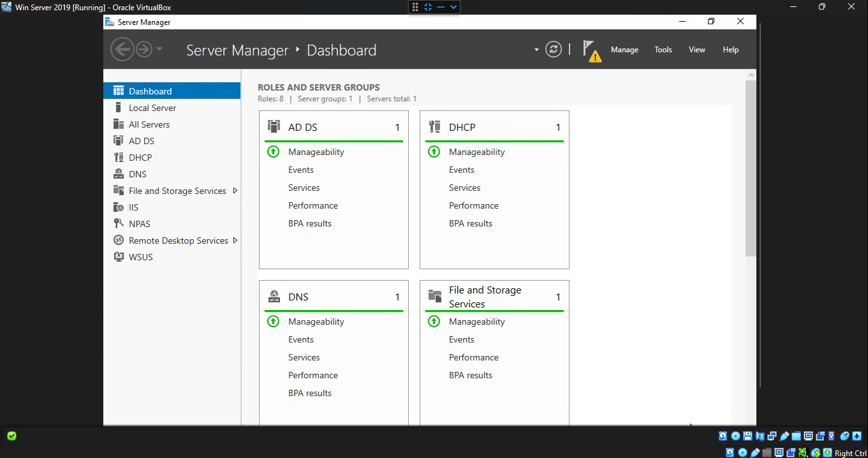
Task: Open the Help menu
Action: tap(730, 49)
